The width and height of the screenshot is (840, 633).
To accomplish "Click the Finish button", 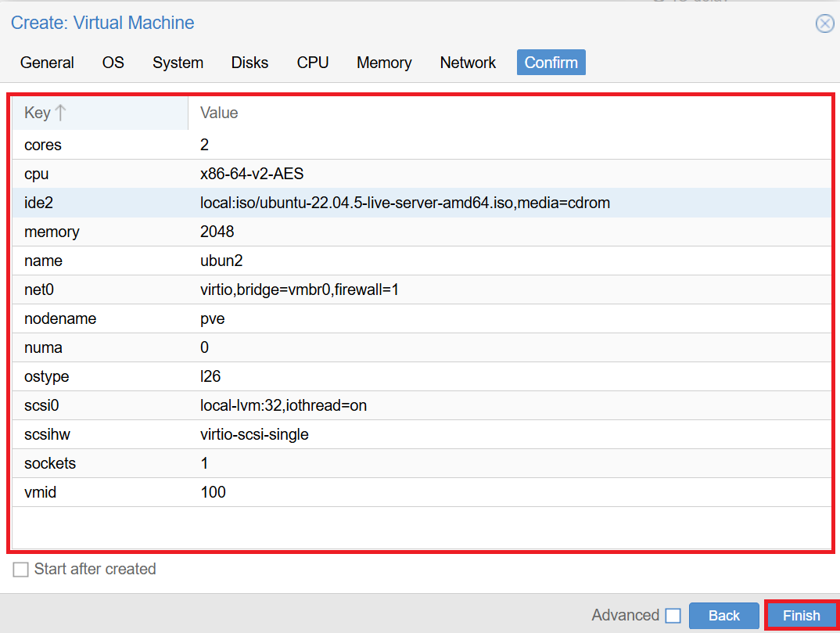I will (x=801, y=616).
